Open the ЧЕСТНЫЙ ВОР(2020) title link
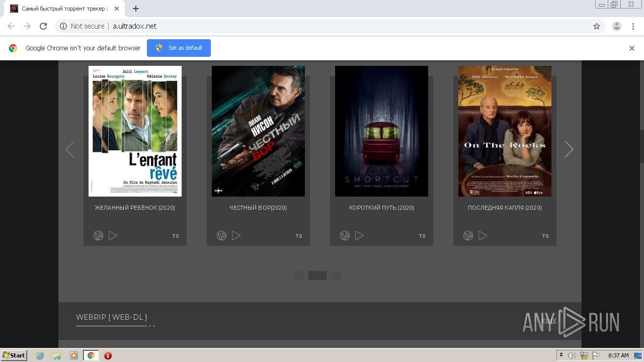This screenshot has height=362, width=644. 258,208
